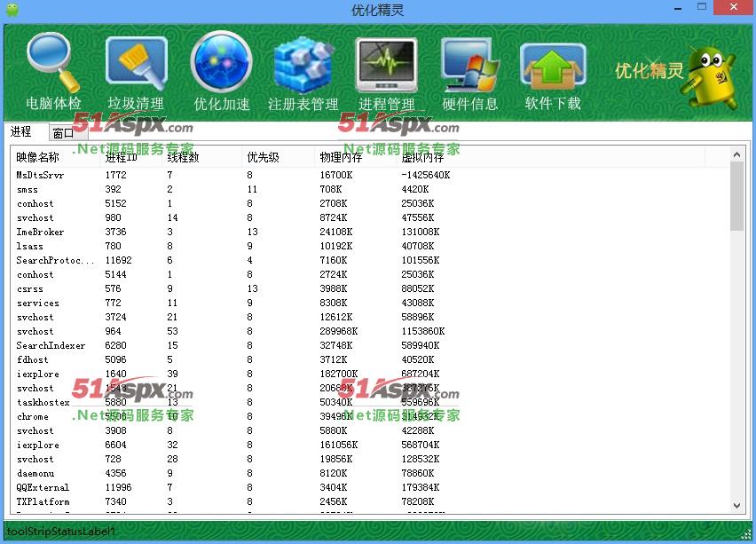The image size is (756, 544).
Task: Maximize the 优化精灵 window
Action: pos(702,7)
